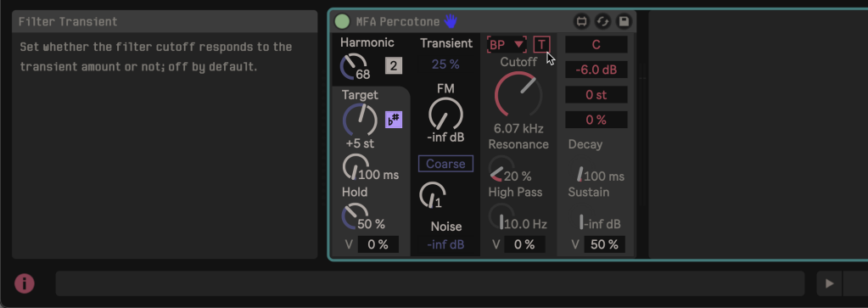868x308 pixels.
Task: Click the show/hide device parameters icon
Action: point(581,21)
